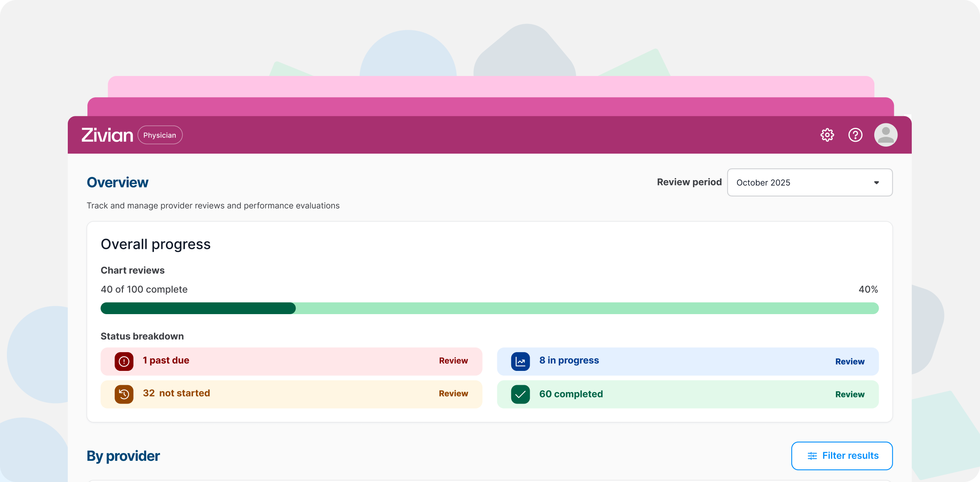The image size is (980, 482).
Task: Click the 'Chart reviews' label
Action: point(133,270)
